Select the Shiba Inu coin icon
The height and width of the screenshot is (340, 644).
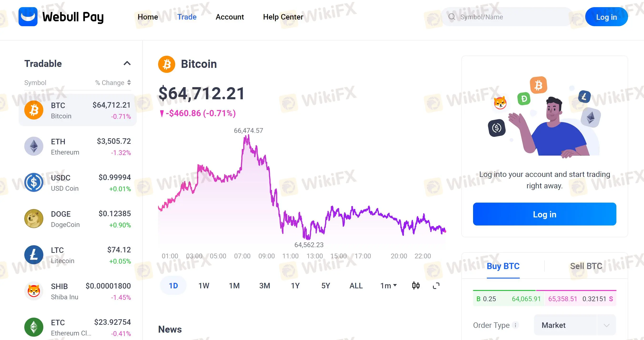click(34, 291)
